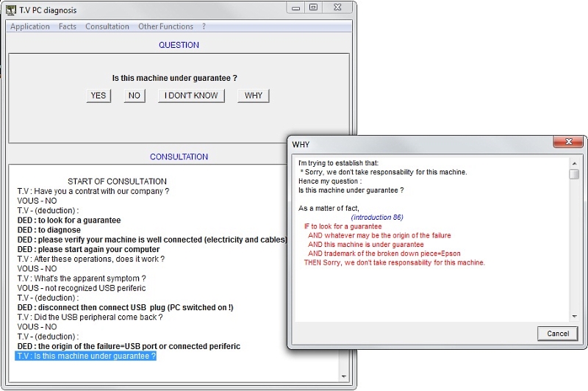Click the WHY dialog scrollbar thumb
588x391 pixels.
click(x=574, y=174)
